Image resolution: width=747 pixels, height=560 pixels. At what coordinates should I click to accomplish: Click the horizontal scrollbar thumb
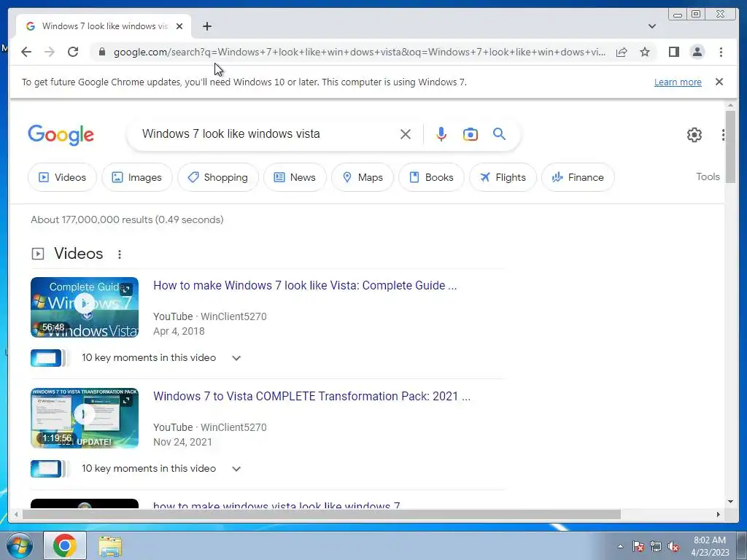[322, 514]
